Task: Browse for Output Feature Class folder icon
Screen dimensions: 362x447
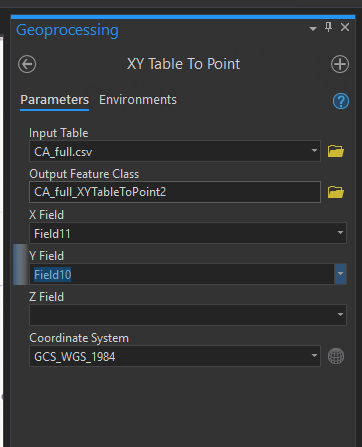Action: [x=336, y=192]
